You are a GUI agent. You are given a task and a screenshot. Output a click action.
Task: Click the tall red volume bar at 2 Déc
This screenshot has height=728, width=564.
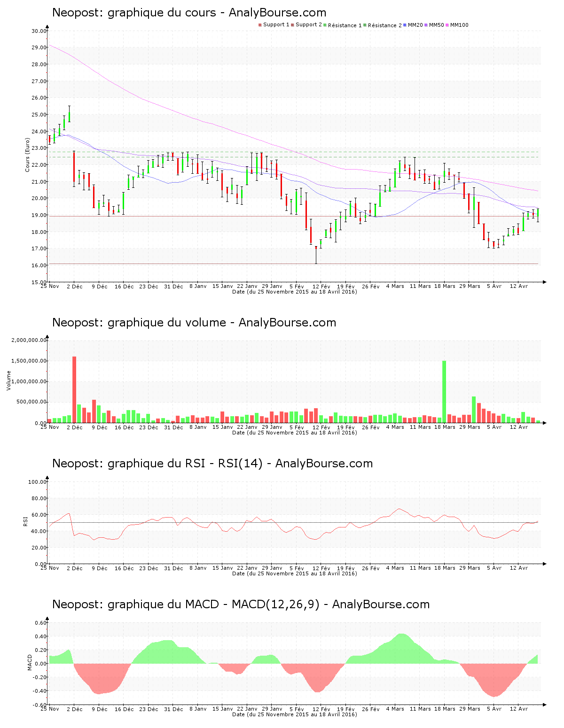[74, 390]
